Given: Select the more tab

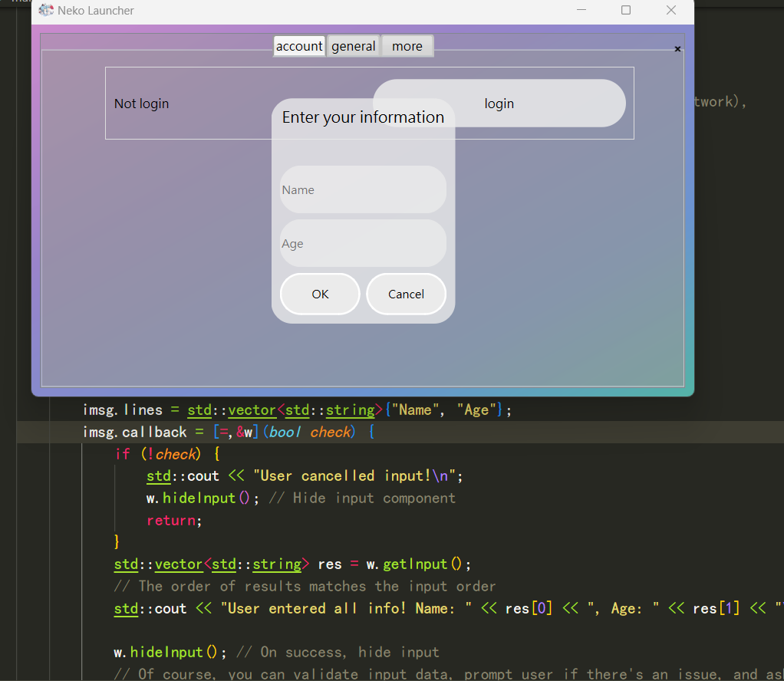Looking at the screenshot, I should pyautogui.click(x=407, y=46).
